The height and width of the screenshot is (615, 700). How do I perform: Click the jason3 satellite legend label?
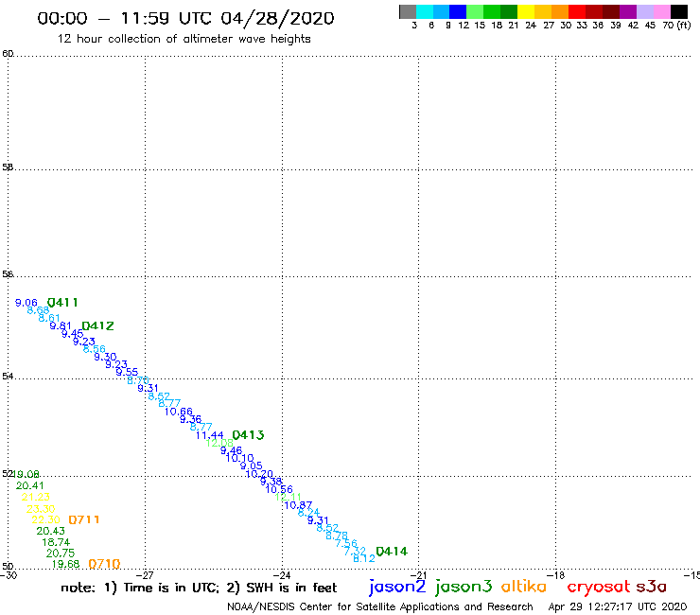(x=464, y=587)
